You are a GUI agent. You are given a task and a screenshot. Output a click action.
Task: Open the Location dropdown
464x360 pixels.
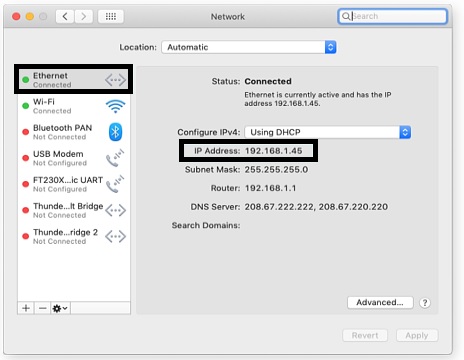(249, 47)
